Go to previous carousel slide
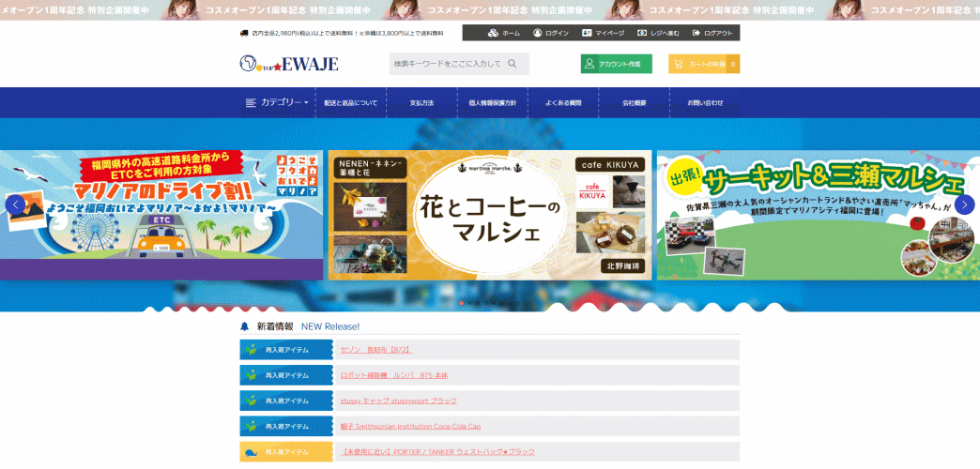 (x=14, y=204)
